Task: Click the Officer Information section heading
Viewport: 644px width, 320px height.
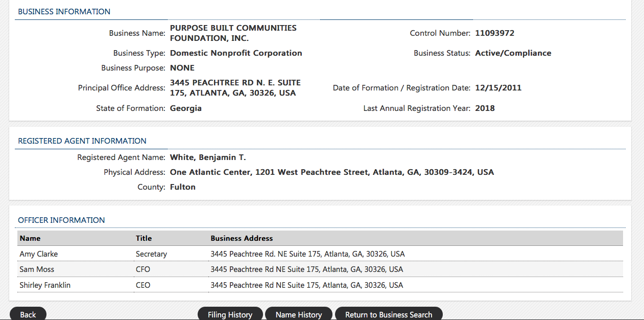Action: click(61, 220)
